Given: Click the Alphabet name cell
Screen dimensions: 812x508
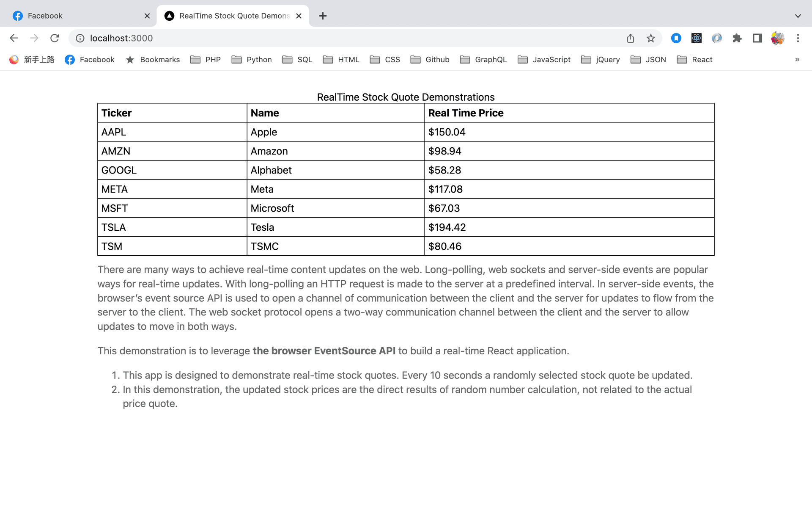Looking at the screenshot, I should [336, 170].
